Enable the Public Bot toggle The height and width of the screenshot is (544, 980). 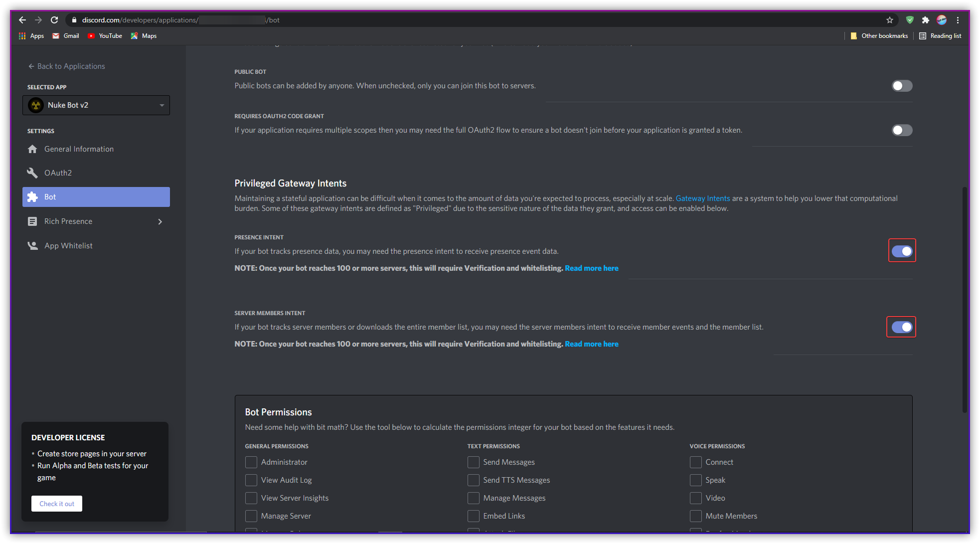click(x=901, y=85)
